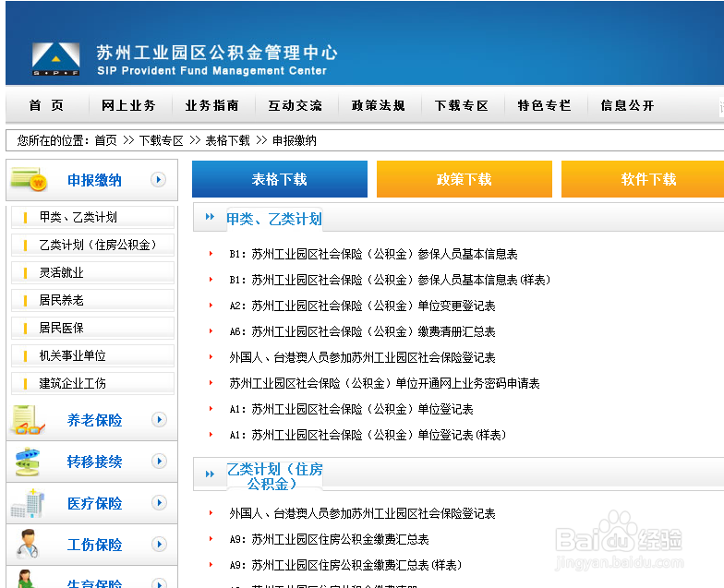Download A9 住房公积金缴费汇总表(样表)
This screenshot has width=724, height=588.
(345, 565)
